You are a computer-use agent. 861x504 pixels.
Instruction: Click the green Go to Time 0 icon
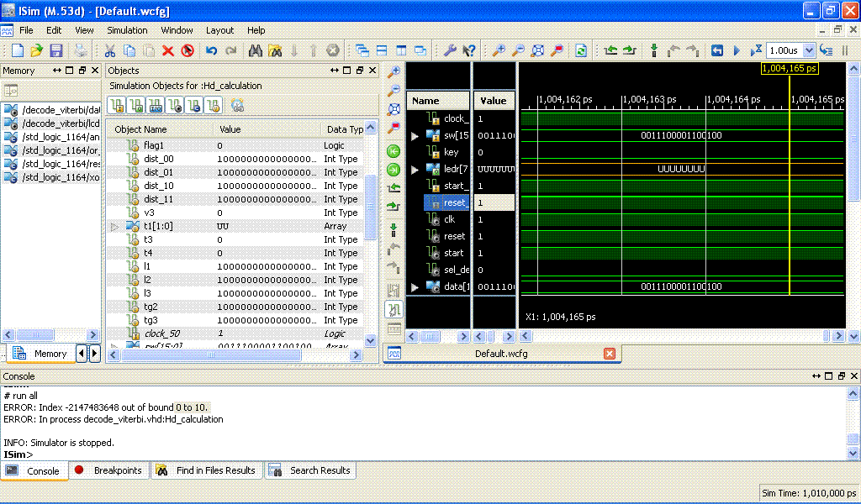click(x=394, y=151)
